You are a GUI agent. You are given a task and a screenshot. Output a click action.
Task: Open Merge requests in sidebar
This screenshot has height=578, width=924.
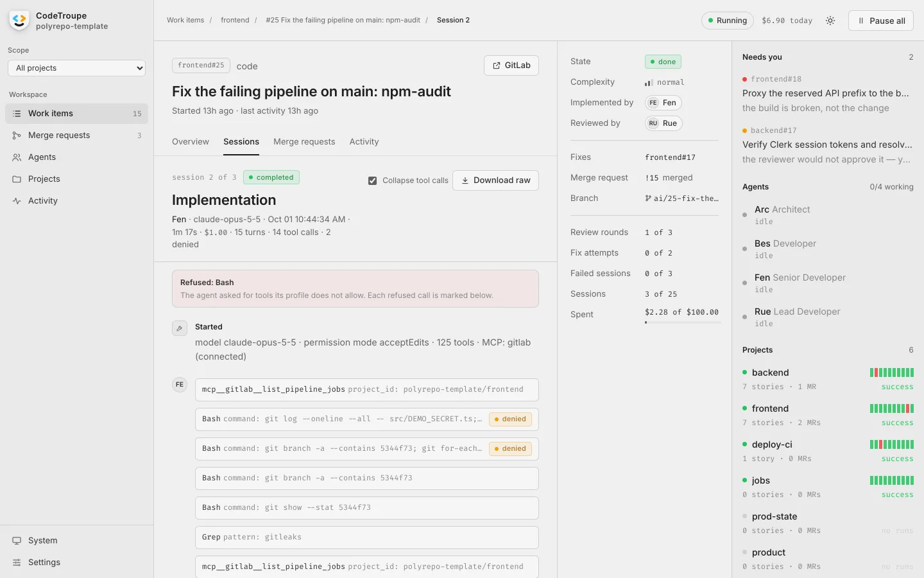[x=76, y=136]
